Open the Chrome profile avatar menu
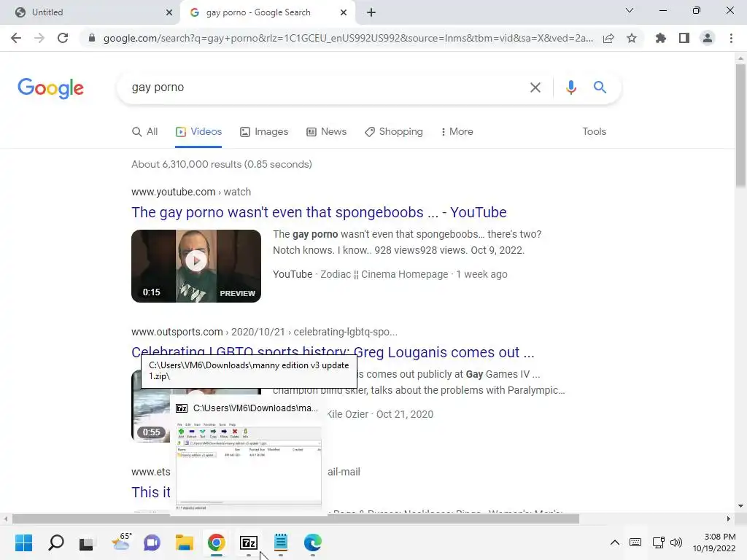Image resolution: width=747 pixels, height=560 pixels. click(x=708, y=38)
